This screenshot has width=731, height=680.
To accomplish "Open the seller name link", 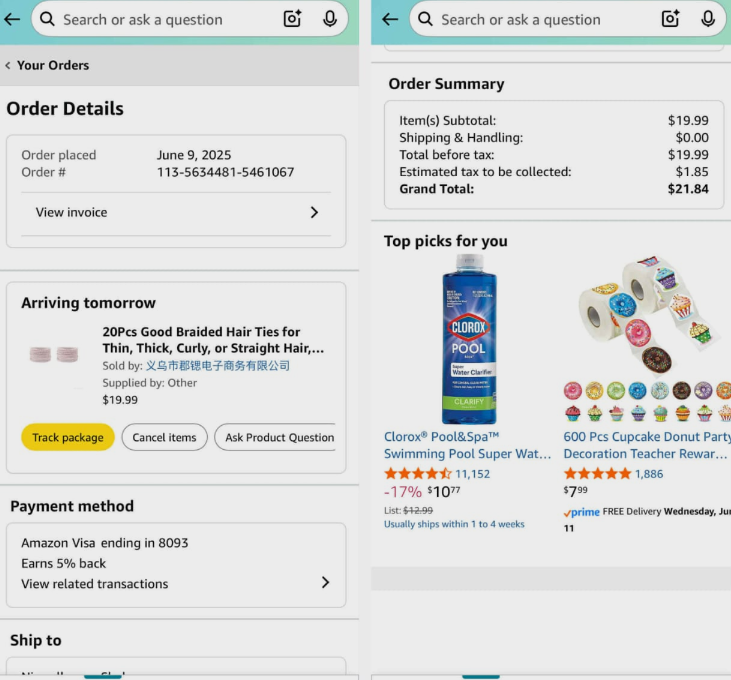I will click(217, 366).
